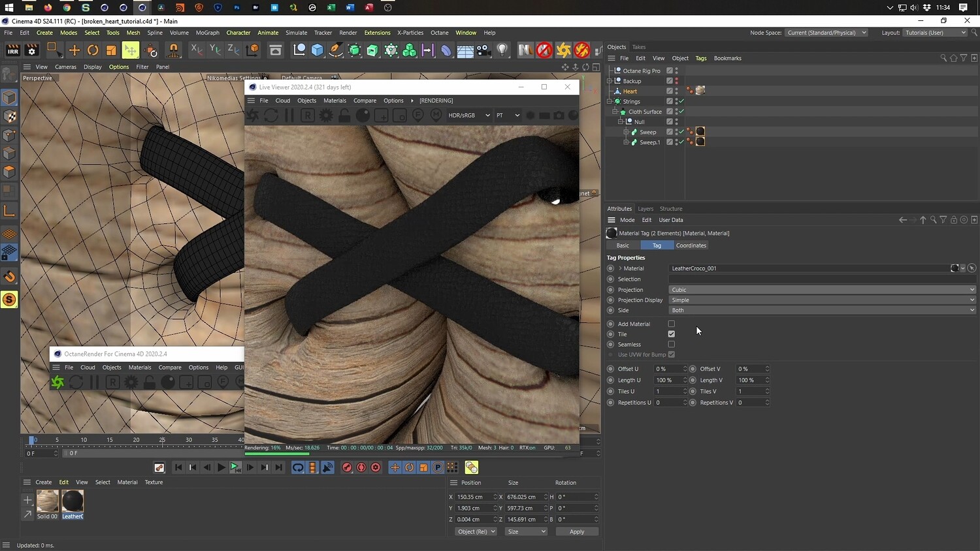Enable the Seamless checkbox
The image size is (980, 551).
click(x=671, y=345)
